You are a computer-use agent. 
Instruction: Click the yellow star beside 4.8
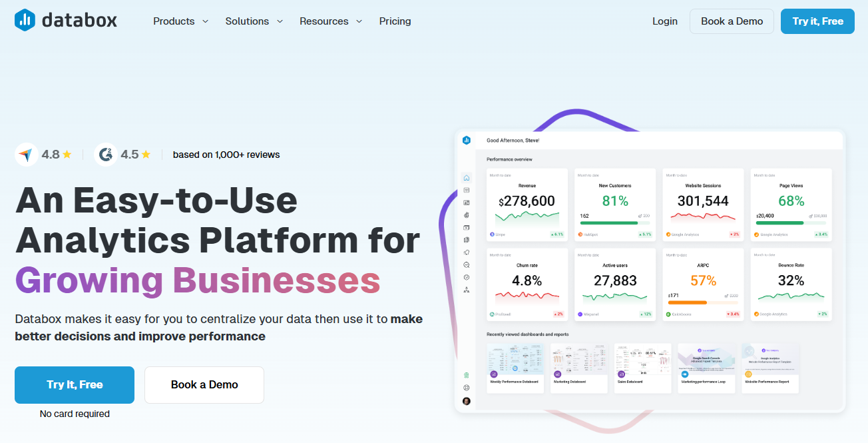point(67,155)
